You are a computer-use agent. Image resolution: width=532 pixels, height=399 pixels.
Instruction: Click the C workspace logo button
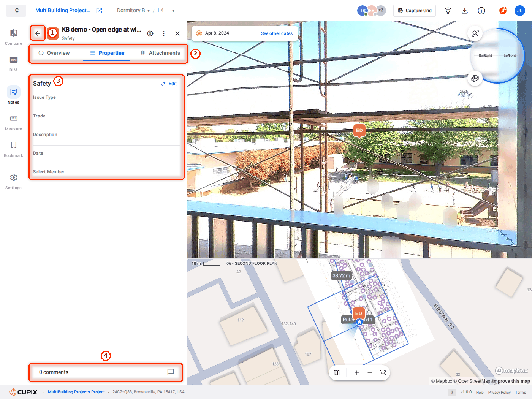click(16, 11)
